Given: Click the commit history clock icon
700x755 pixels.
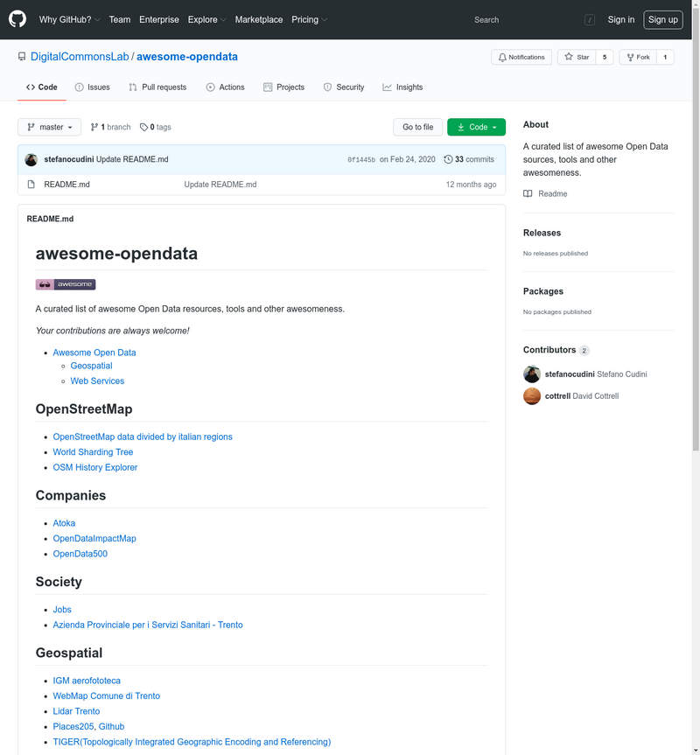Looking at the screenshot, I should click(x=448, y=159).
